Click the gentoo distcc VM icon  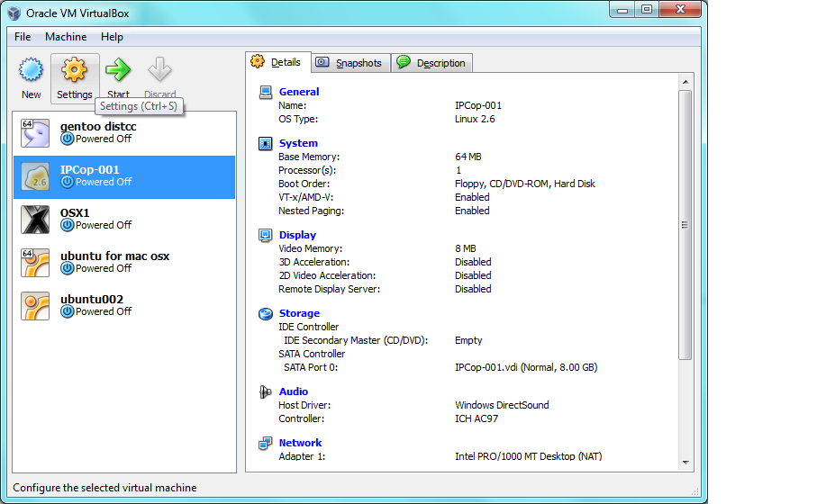coord(35,133)
